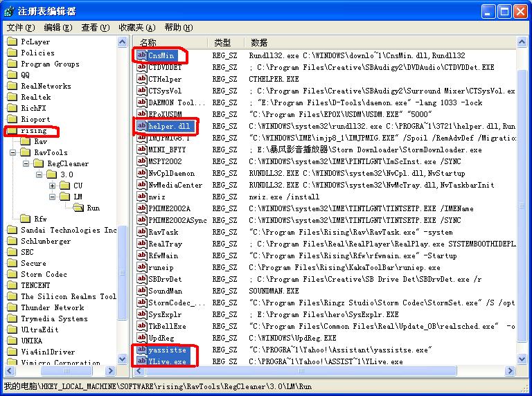Collapse the RegCleaner tree node
The image size is (532, 396).
point(26,164)
